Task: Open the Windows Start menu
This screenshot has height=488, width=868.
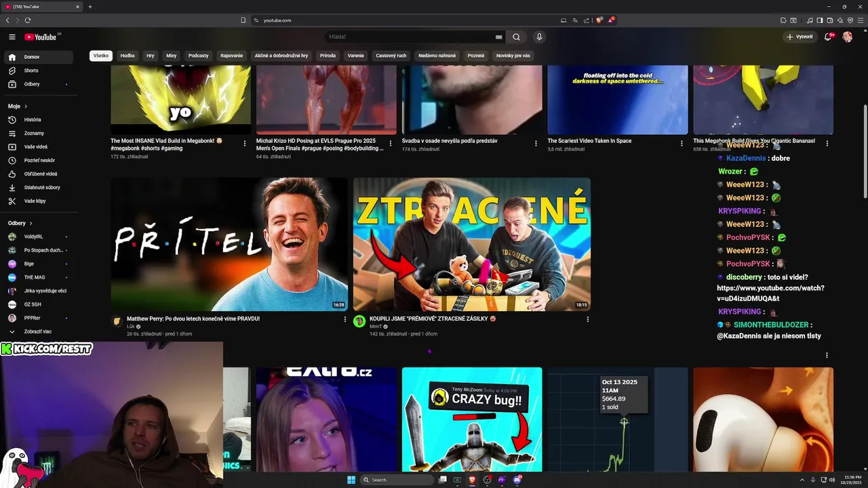Action: (x=351, y=480)
